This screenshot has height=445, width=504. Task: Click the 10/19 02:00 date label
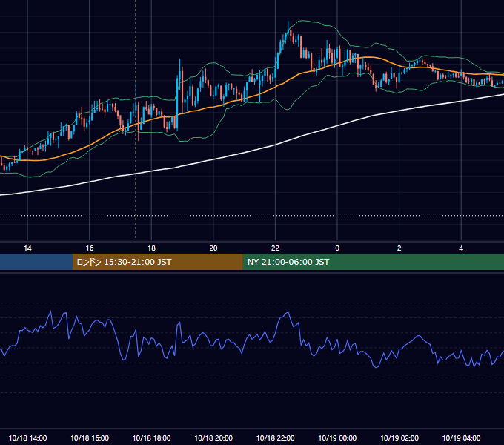(399, 438)
